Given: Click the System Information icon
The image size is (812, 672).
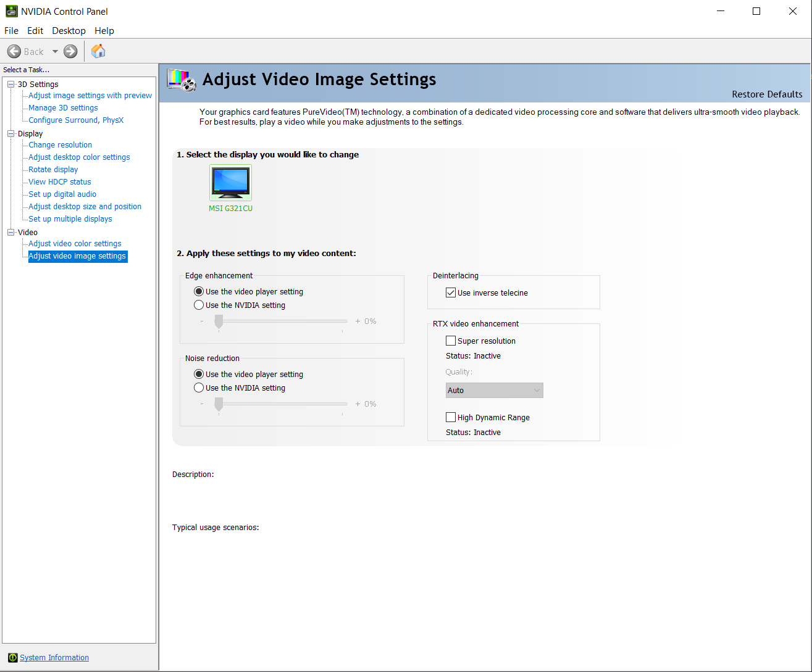Looking at the screenshot, I should tap(12, 658).
